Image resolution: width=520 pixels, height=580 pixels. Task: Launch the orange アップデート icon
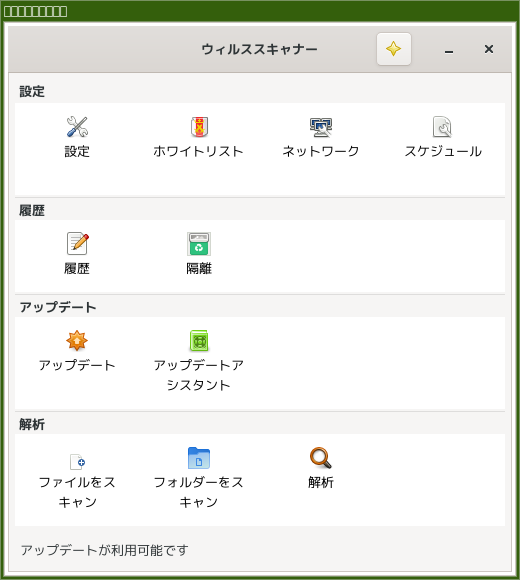point(77,340)
